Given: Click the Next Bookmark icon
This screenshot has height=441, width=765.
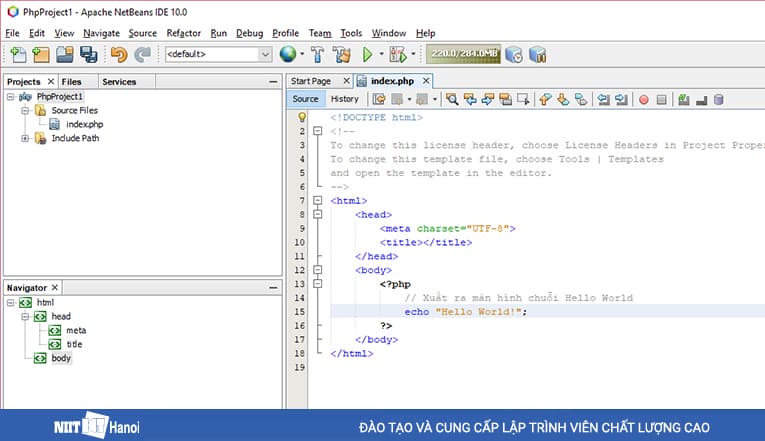Looking at the screenshot, I should click(x=563, y=100).
